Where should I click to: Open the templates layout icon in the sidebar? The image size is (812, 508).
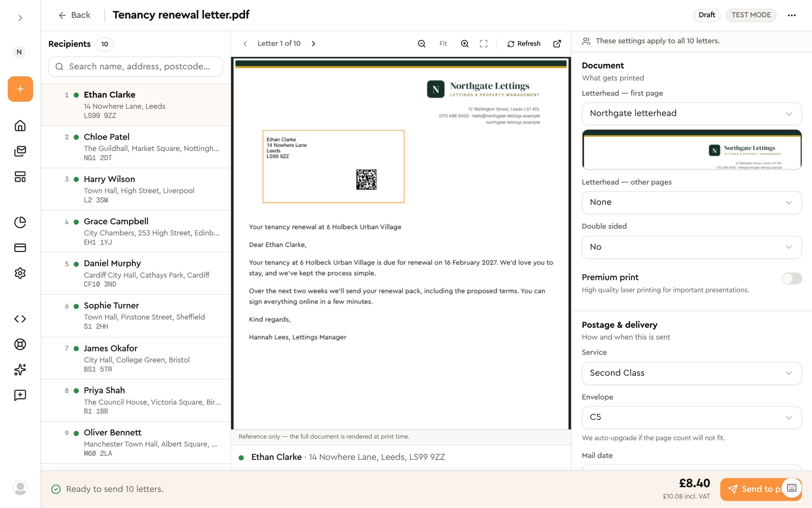(20, 177)
